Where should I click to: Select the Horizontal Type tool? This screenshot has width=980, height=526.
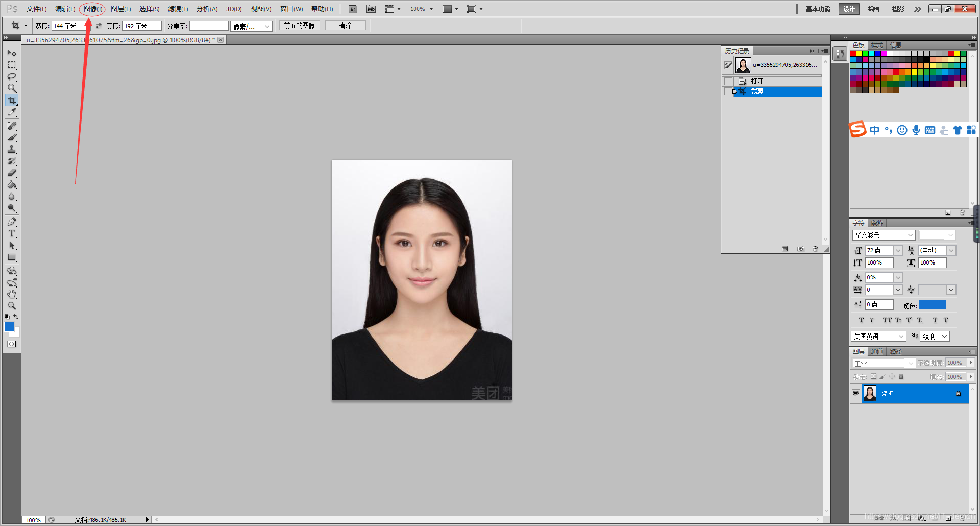(12, 233)
